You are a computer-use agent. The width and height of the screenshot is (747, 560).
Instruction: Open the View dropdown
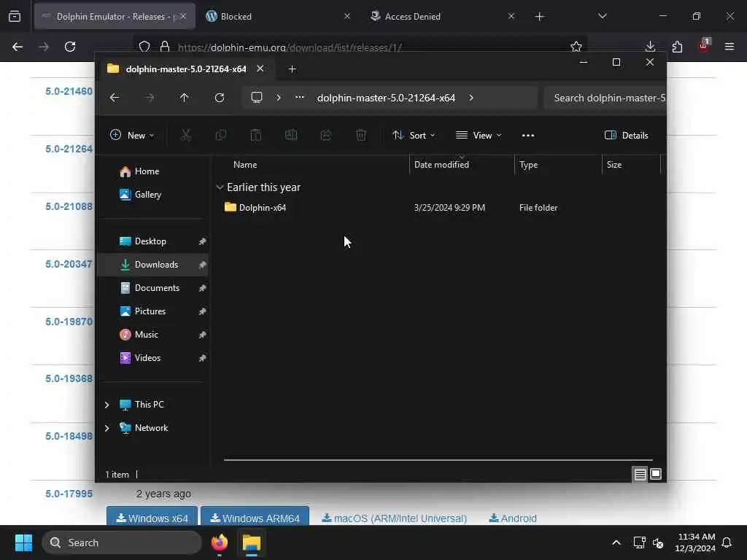click(479, 135)
